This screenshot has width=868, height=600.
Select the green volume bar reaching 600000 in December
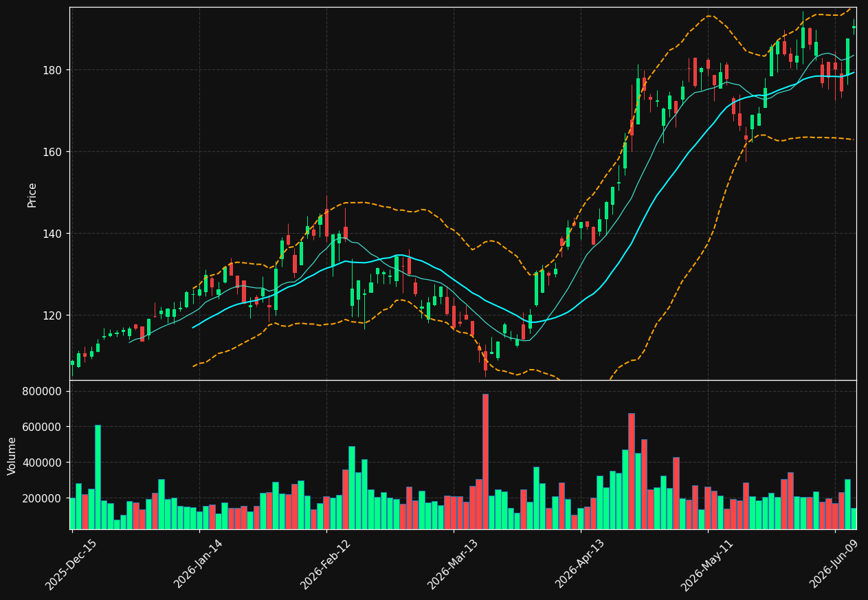[x=98, y=477]
